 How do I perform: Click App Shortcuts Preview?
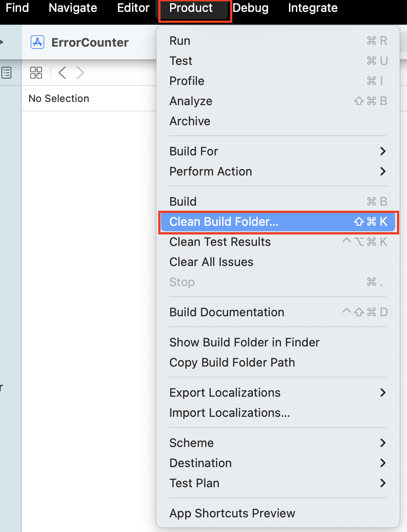click(x=232, y=513)
